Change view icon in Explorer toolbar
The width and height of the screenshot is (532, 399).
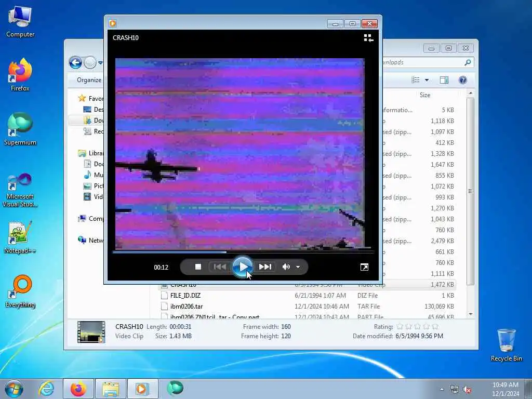click(x=415, y=80)
